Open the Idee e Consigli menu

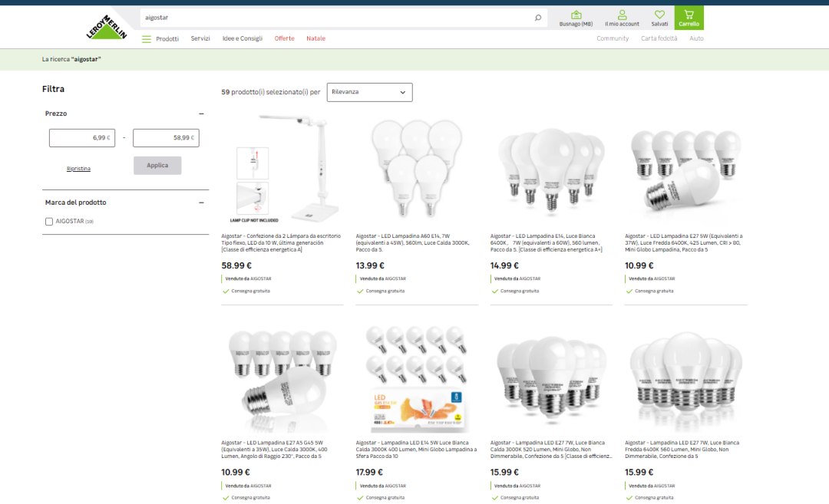tap(242, 38)
